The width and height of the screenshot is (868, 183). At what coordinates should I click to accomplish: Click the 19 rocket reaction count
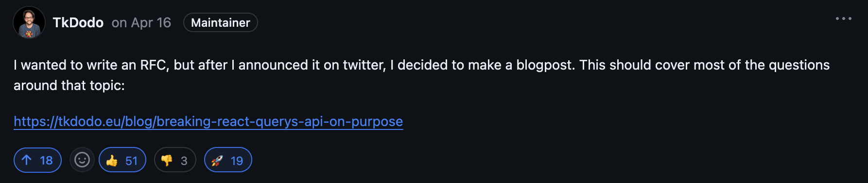tap(237, 161)
